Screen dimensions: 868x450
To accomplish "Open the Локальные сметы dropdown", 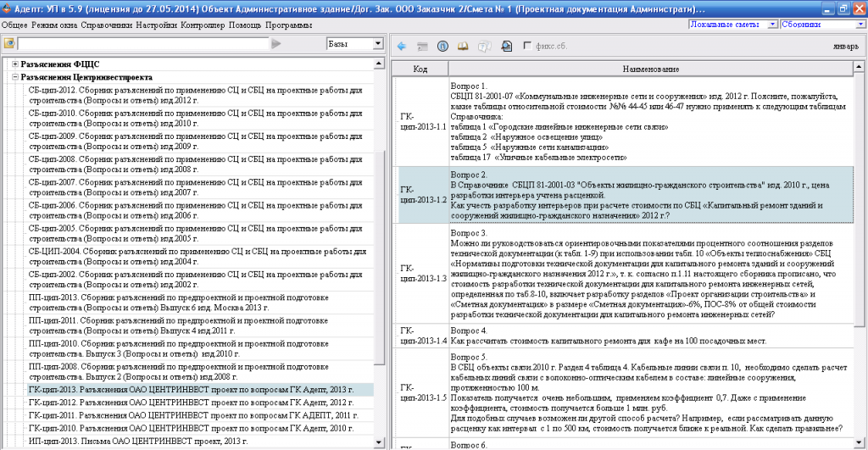I will coord(772,25).
